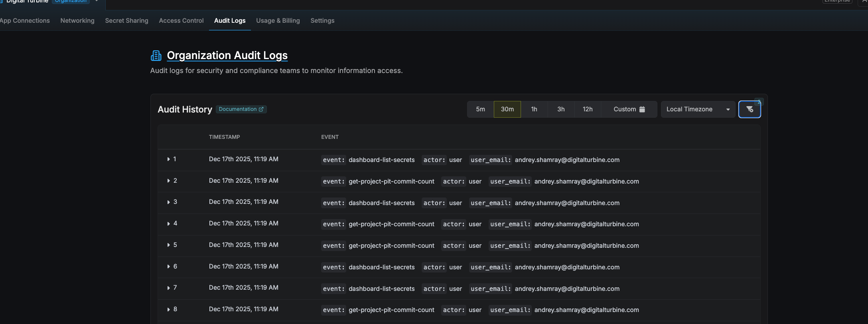This screenshot has width=868, height=324.
Task: Open the Local Timezone dropdown
Action: (698, 109)
